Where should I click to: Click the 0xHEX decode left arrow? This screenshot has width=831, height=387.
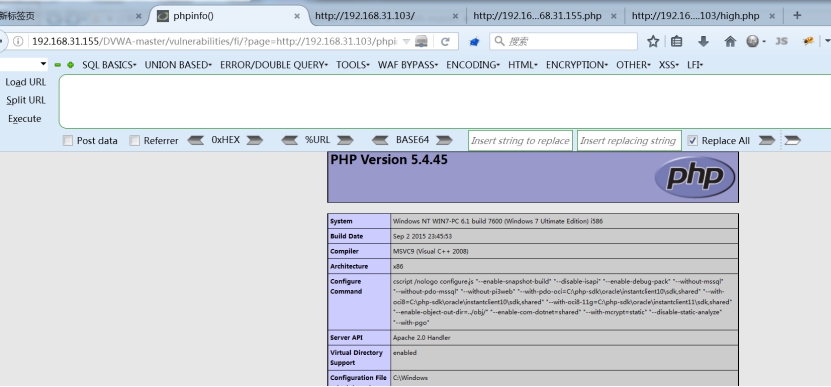196,140
